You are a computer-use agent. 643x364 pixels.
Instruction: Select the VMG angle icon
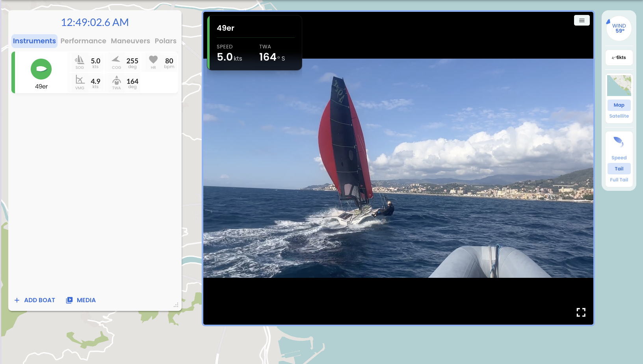point(80,81)
